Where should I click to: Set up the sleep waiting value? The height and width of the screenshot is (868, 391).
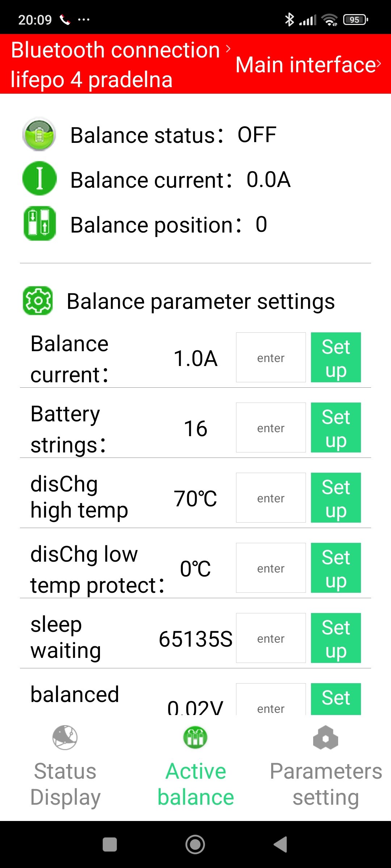336,638
